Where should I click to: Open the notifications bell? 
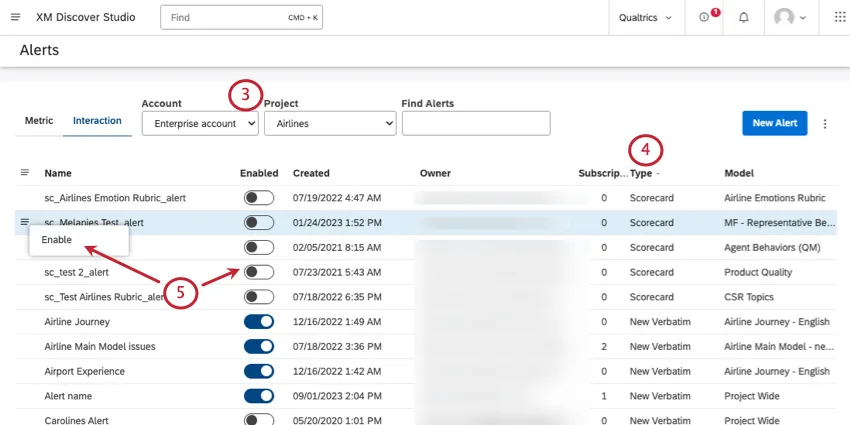pyautogui.click(x=743, y=18)
